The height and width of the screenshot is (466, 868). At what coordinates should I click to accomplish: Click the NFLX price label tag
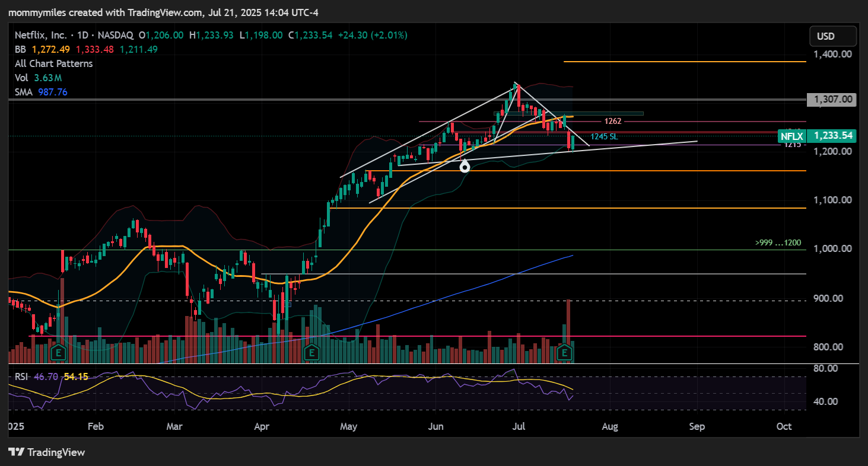pyautogui.click(x=791, y=136)
